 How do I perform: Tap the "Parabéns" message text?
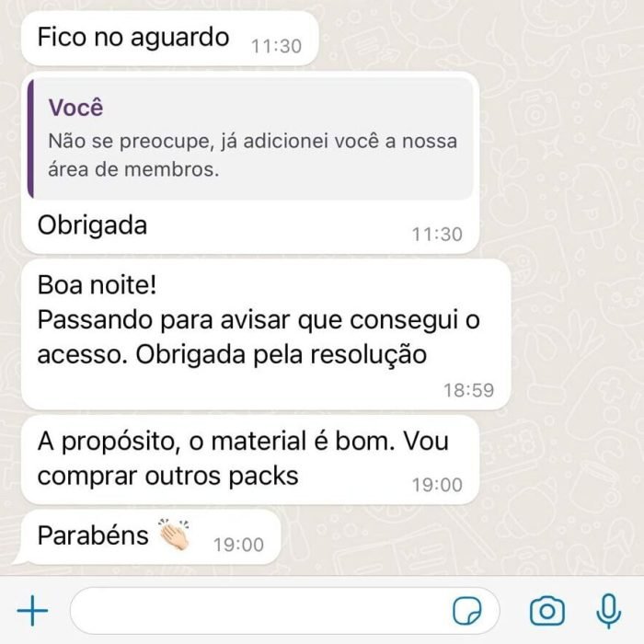click(93, 535)
